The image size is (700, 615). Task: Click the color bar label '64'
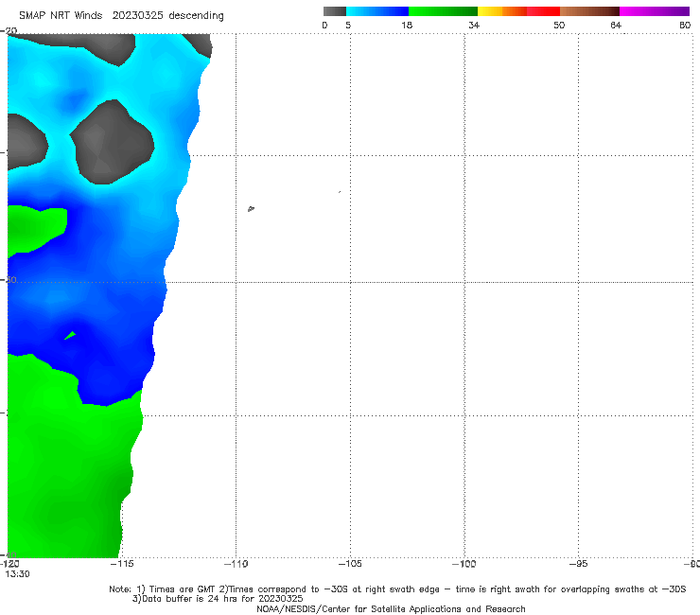coord(616,25)
